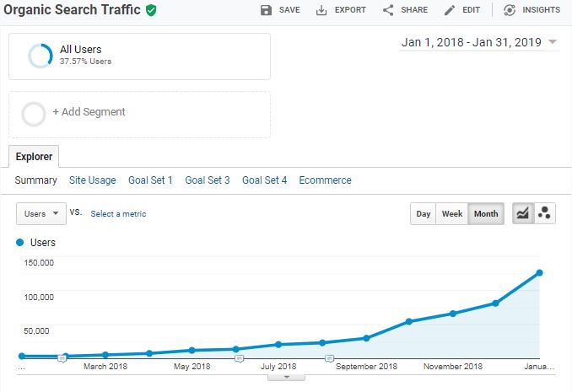Set chart granularity to Week

(452, 214)
